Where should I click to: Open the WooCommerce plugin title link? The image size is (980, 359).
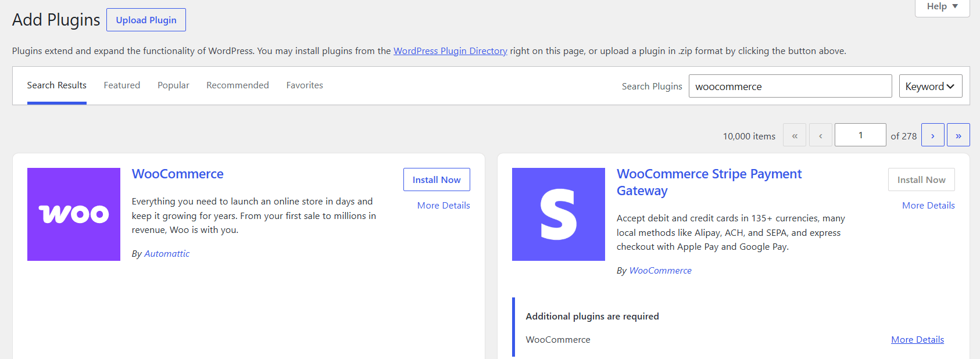click(x=178, y=174)
